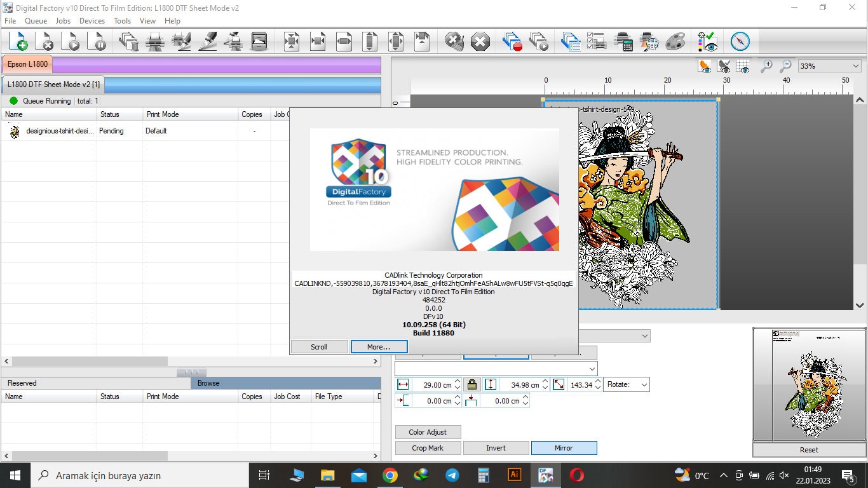Open the Queue menu
The width and height of the screenshot is (868, 488).
click(x=36, y=21)
